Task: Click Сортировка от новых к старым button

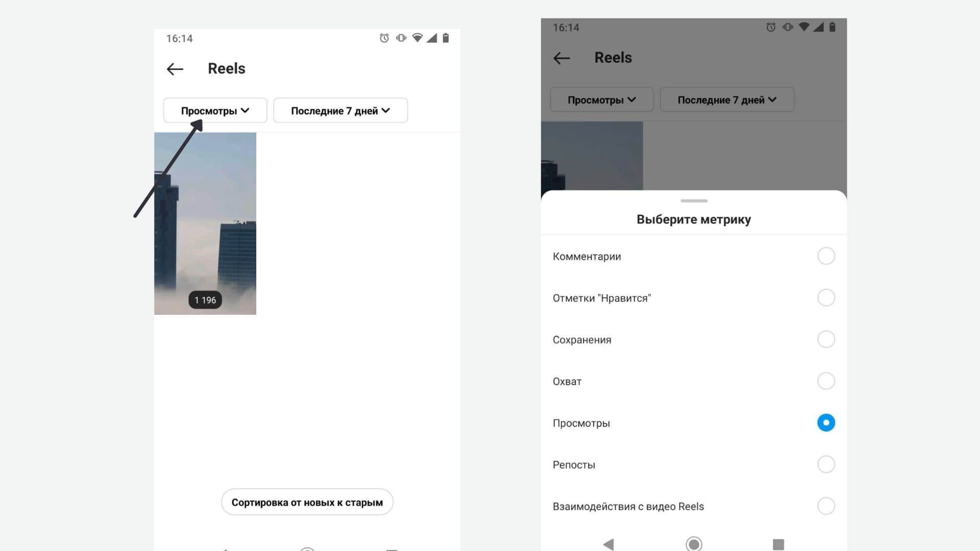Action: pos(307,502)
